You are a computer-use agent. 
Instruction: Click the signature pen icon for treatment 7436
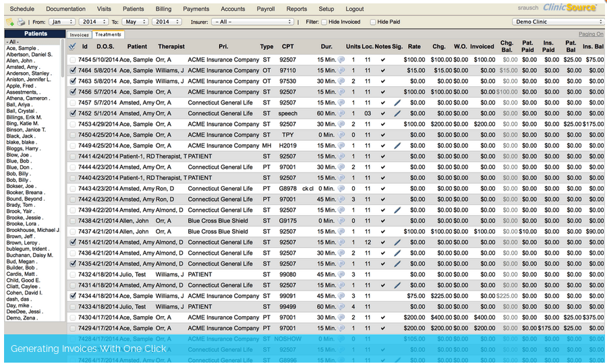(x=397, y=253)
